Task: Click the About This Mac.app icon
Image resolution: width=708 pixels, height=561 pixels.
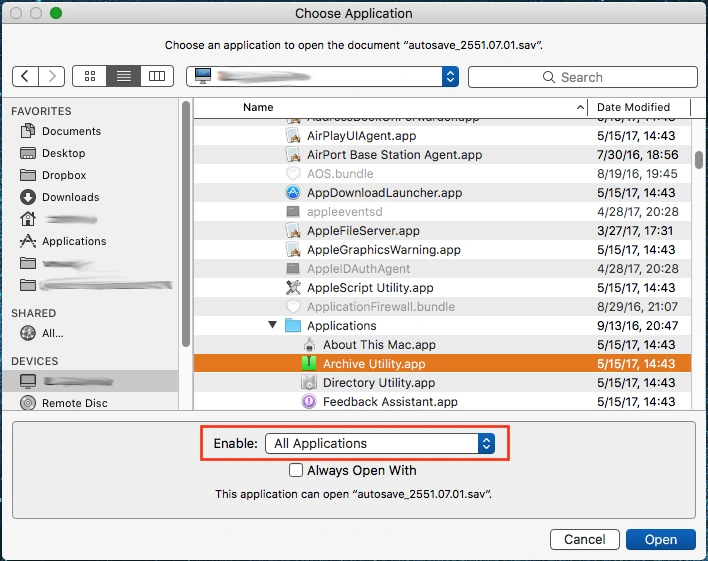Action: [x=309, y=345]
